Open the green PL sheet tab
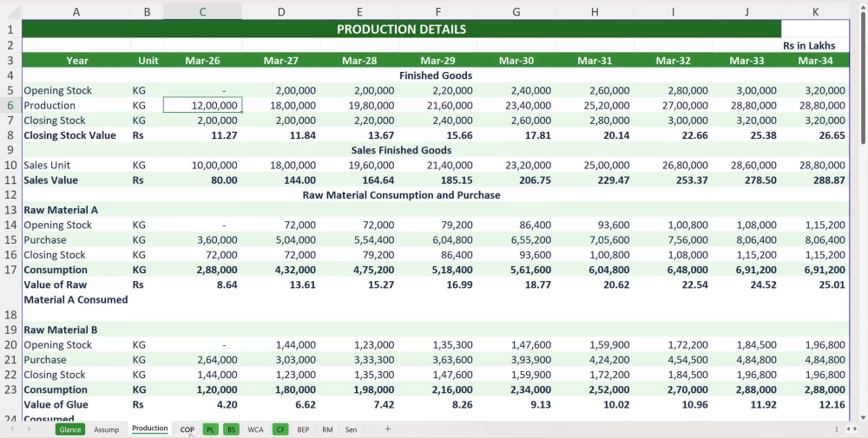This screenshot has width=868, height=438. [x=210, y=429]
